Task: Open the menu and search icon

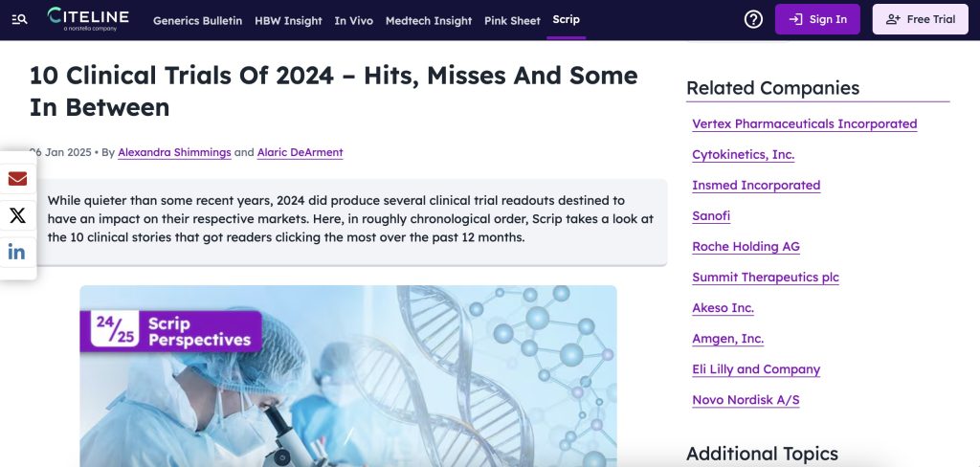Action: (20, 19)
